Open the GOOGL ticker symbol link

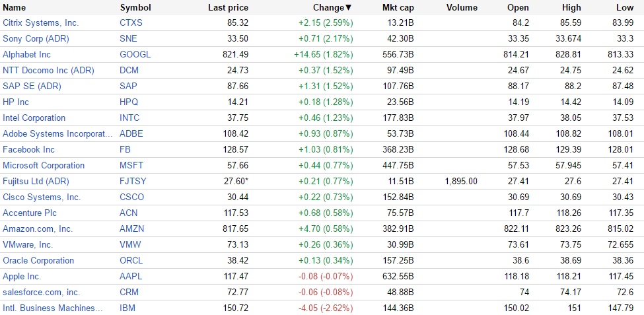135,55
